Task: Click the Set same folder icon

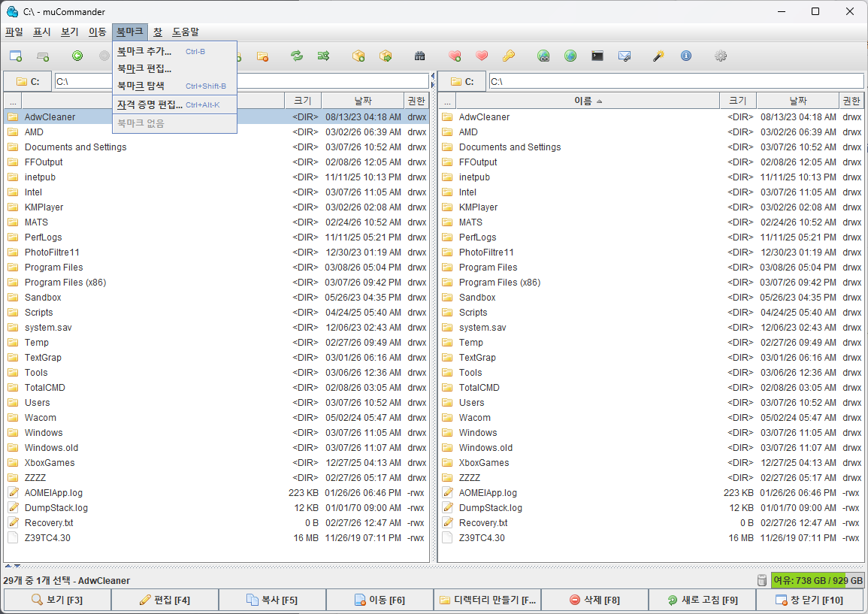Action: [324, 56]
